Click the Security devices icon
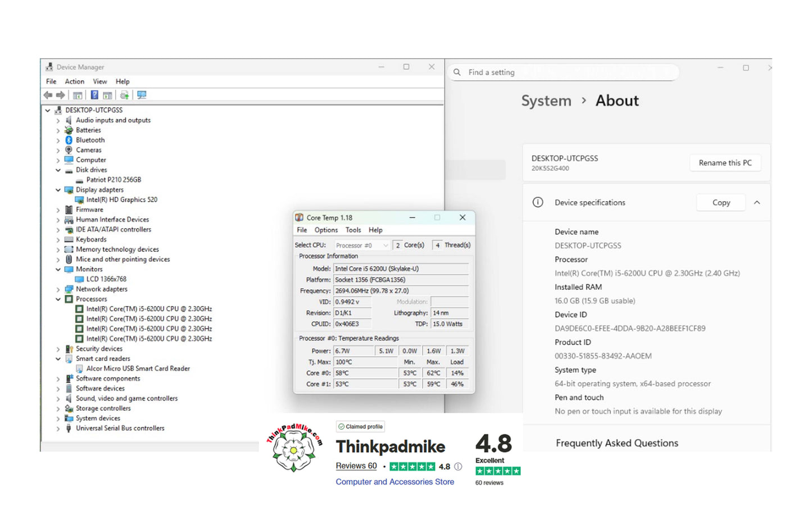This screenshot has width=812, height=510. 69,349
